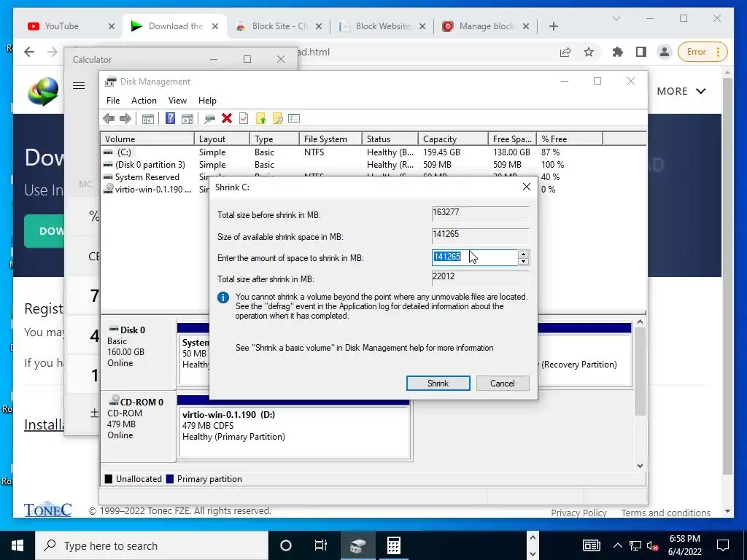747x560 pixels.
Task: Click the Back arrow in Disk Management toolbar
Action: 109,119
